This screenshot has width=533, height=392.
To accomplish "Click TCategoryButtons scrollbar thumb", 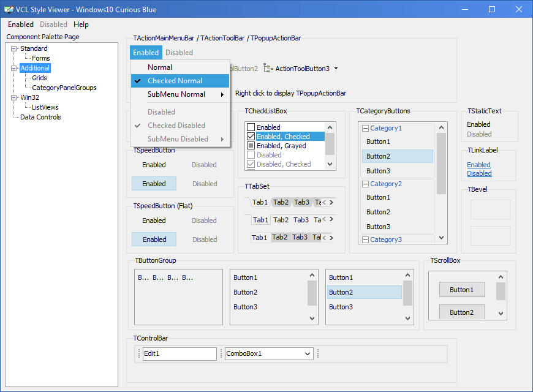I will pos(441,164).
